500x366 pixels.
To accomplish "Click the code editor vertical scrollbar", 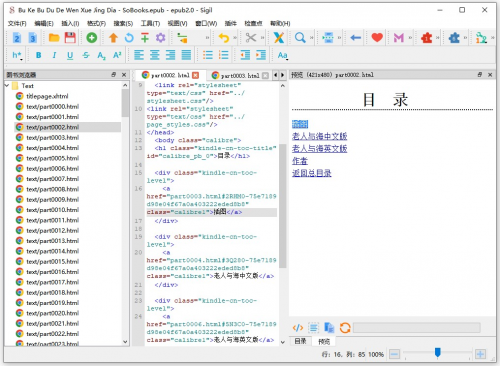I will point(283,206).
